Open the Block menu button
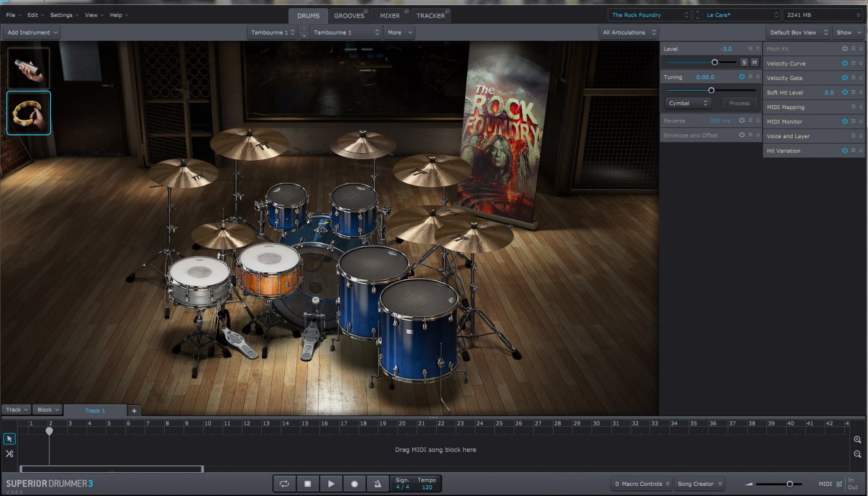The width and height of the screenshot is (868, 496). point(47,410)
